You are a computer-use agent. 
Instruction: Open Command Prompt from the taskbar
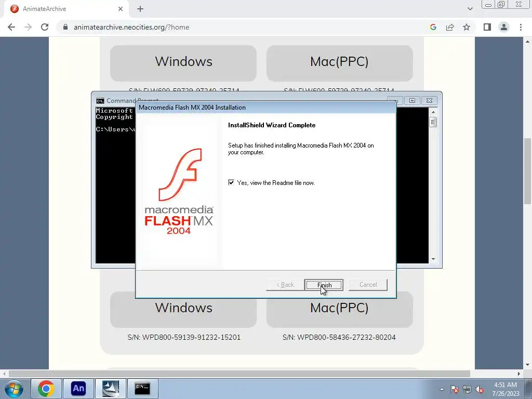(x=142, y=389)
